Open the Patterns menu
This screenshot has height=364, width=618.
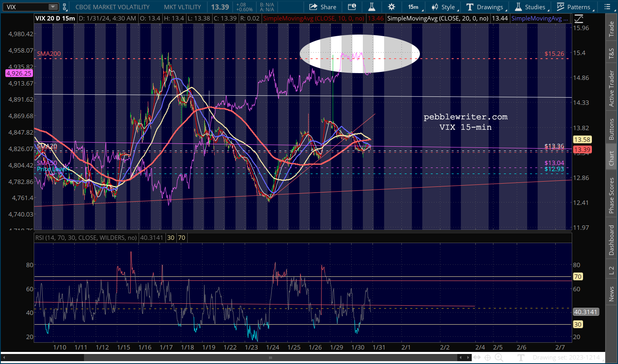point(574,7)
